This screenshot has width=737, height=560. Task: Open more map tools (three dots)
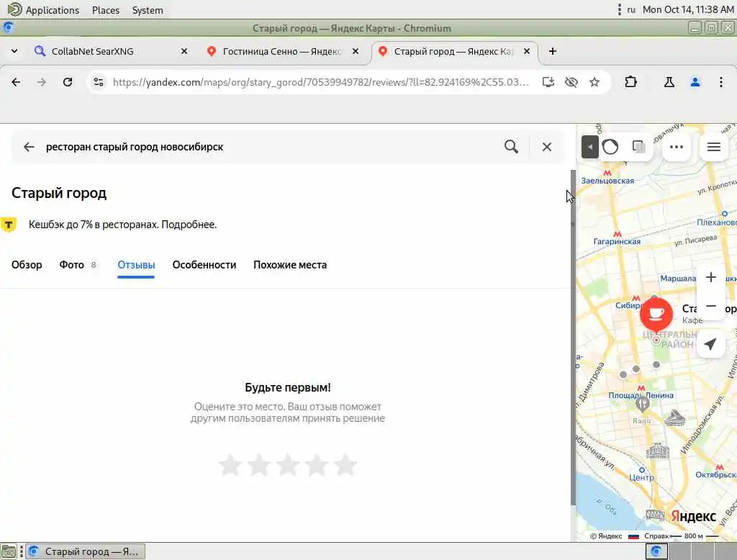(676, 147)
